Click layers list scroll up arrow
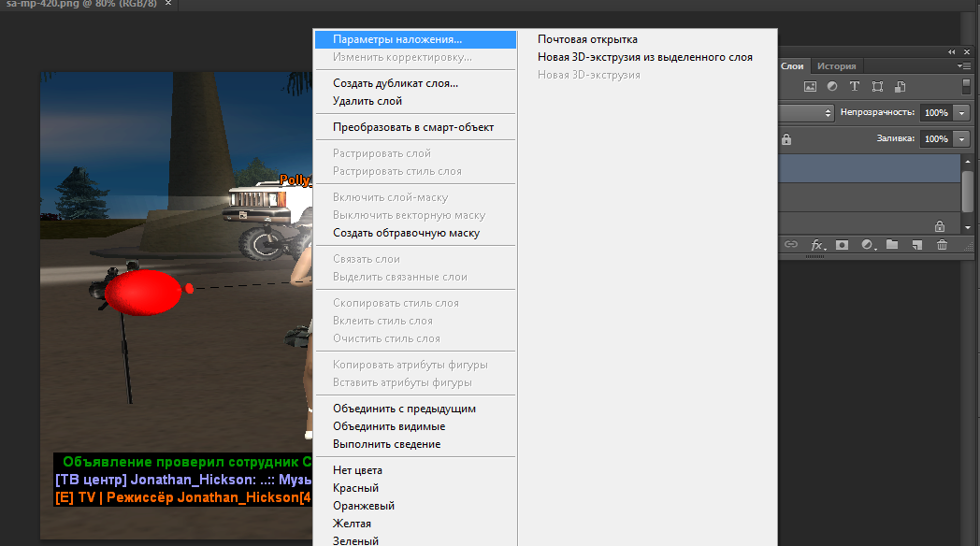This screenshot has height=546, width=980. (968, 161)
